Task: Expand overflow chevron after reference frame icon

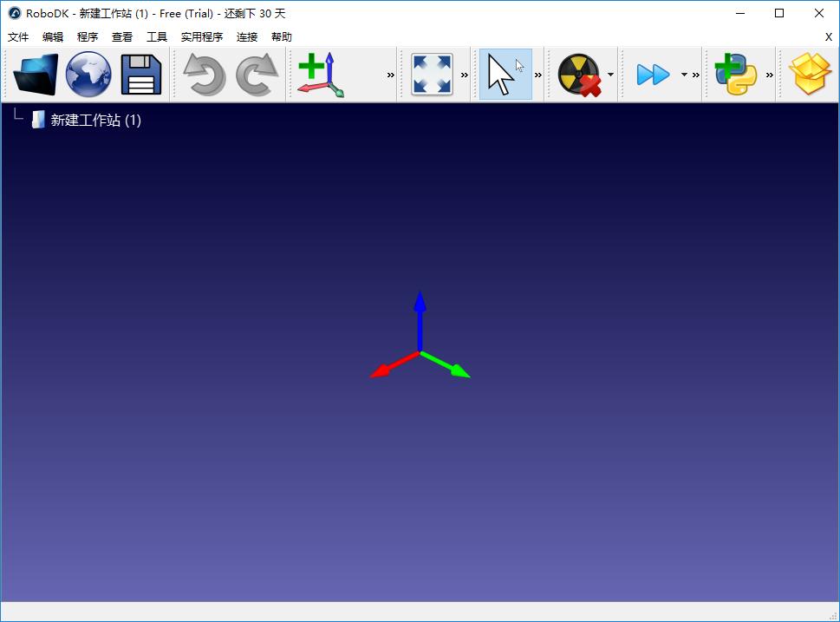Action: (391, 75)
